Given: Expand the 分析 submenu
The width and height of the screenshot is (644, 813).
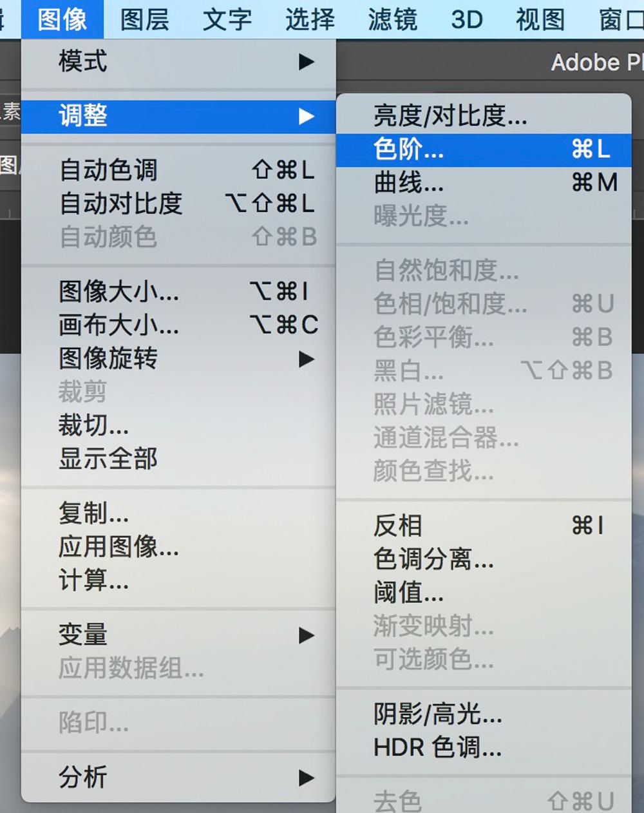Looking at the screenshot, I should [178, 777].
